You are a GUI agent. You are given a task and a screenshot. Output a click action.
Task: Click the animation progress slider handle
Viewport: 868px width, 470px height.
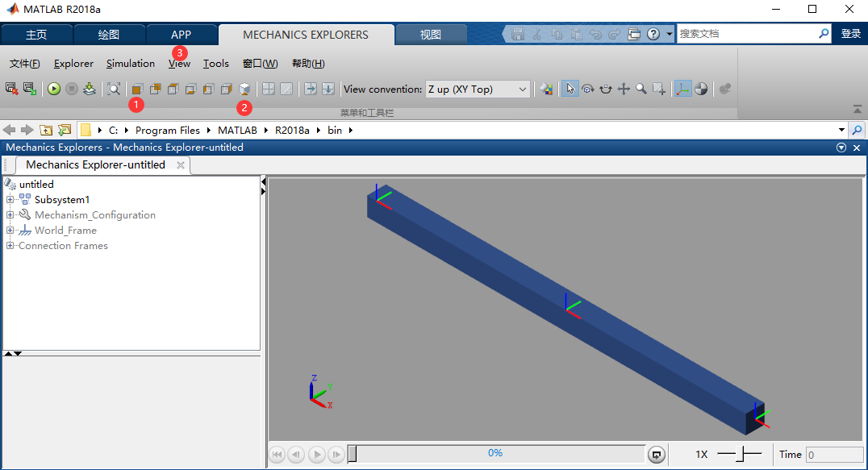(352, 454)
